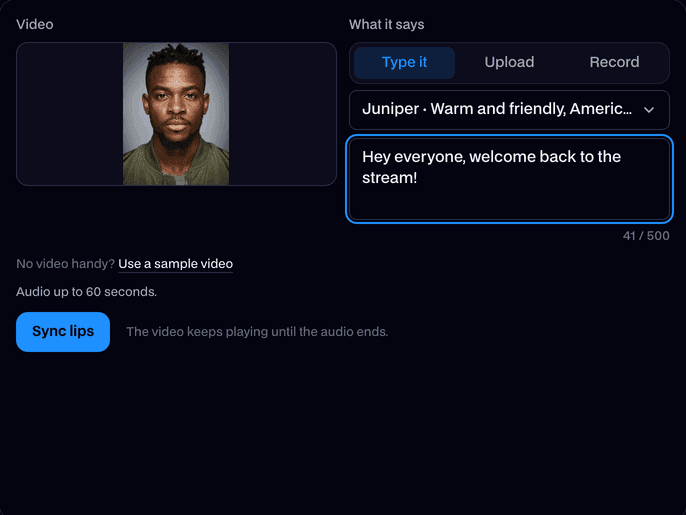This screenshot has width=686, height=515.
Task: Click the 41 / 500 character counter
Action: 646,236
